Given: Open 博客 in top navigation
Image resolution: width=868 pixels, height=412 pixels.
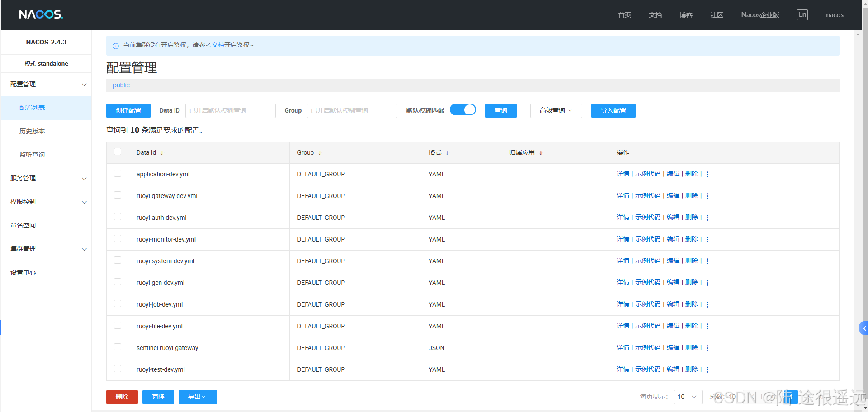Looking at the screenshot, I should point(686,15).
